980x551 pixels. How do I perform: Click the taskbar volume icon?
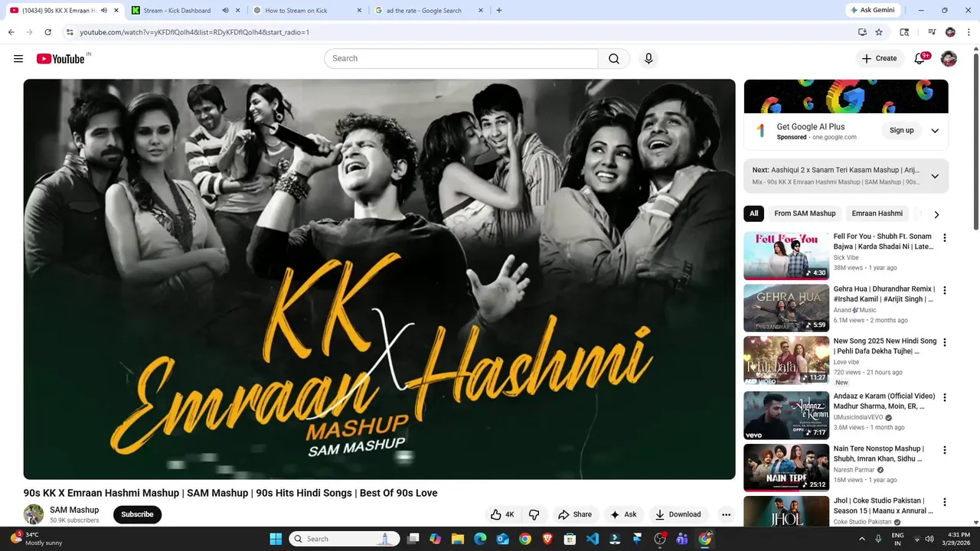(x=929, y=539)
